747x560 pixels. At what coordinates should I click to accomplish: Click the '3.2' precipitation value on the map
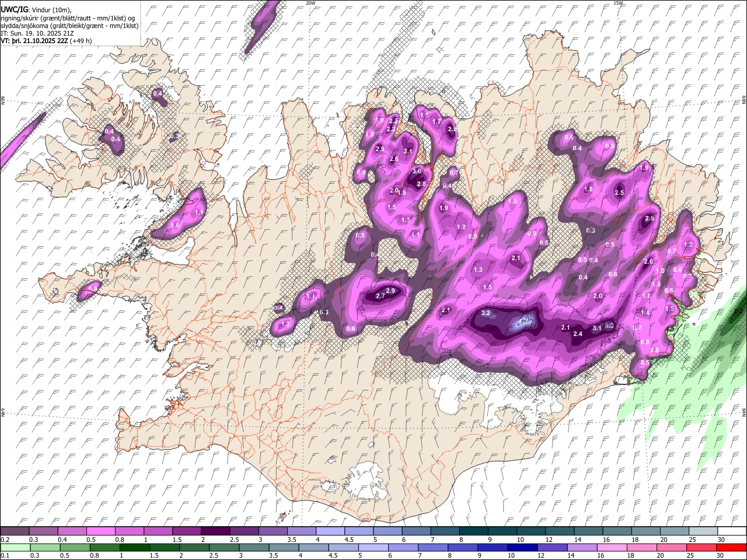click(x=486, y=313)
